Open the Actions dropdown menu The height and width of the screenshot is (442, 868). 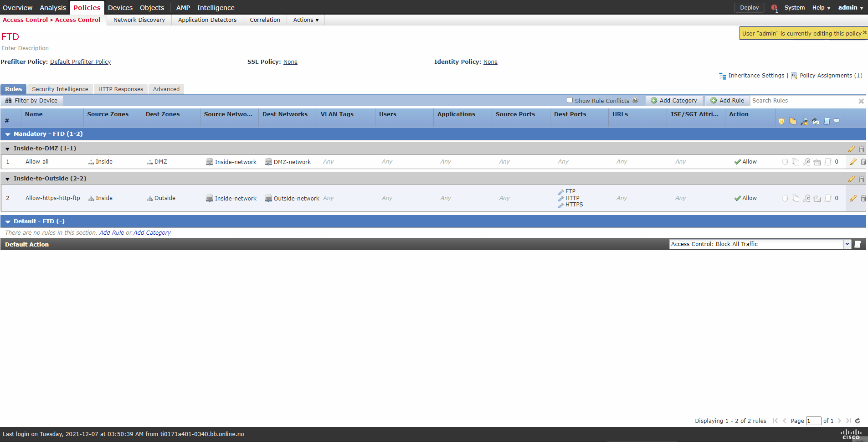[x=306, y=20]
